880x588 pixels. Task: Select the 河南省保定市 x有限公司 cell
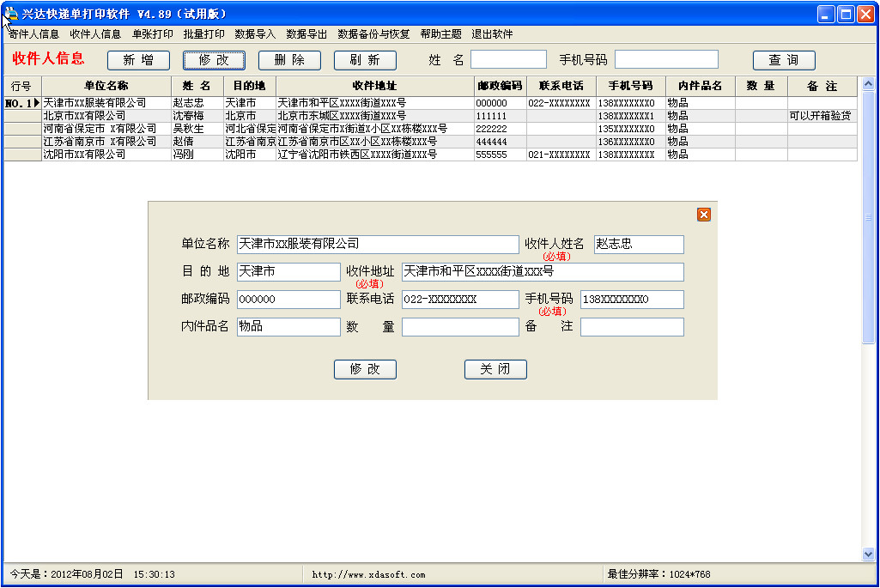106,129
